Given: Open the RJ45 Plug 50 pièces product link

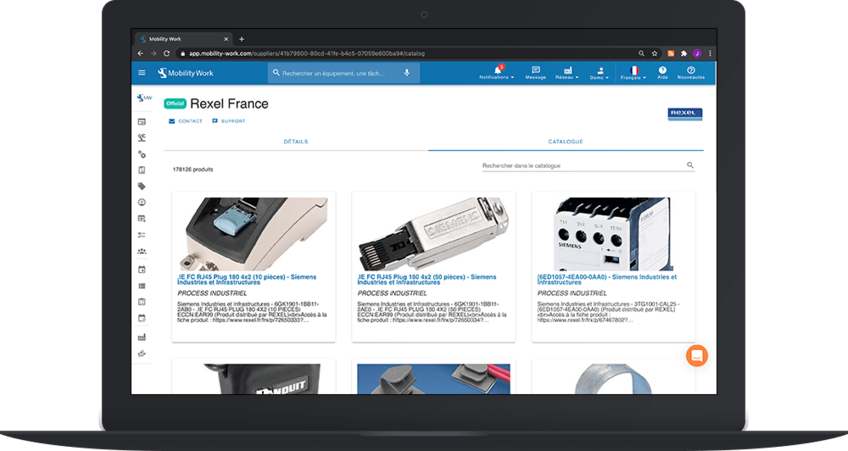Looking at the screenshot, I should pyautogui.click(x=427, y=280).
